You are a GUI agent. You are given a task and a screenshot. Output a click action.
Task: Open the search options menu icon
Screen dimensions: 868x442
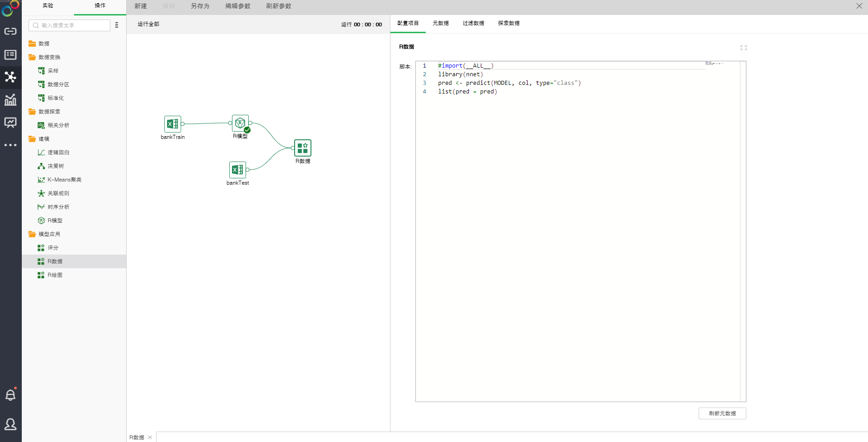(x=117, y=25)
